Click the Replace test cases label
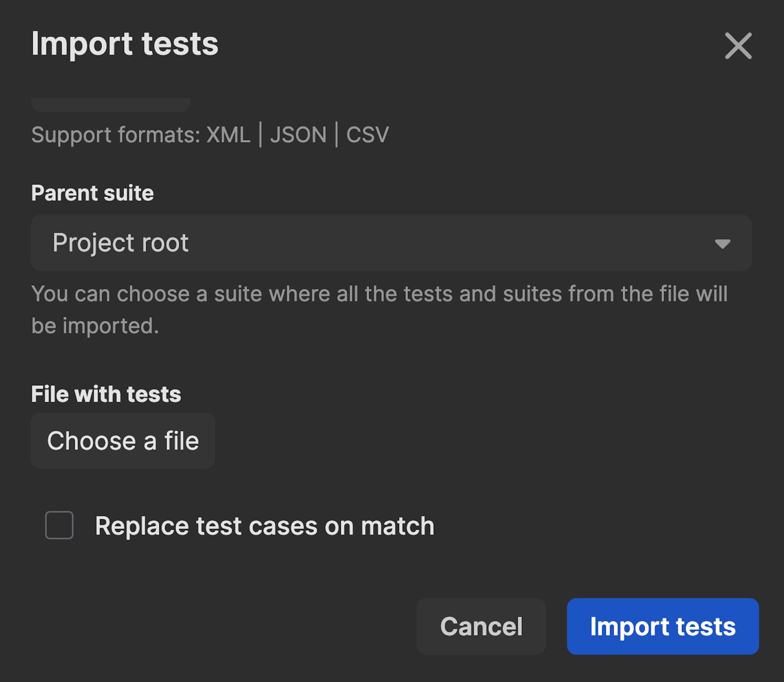Image resolution: width=784 pixels, height=682 pixels. (264, 526)
